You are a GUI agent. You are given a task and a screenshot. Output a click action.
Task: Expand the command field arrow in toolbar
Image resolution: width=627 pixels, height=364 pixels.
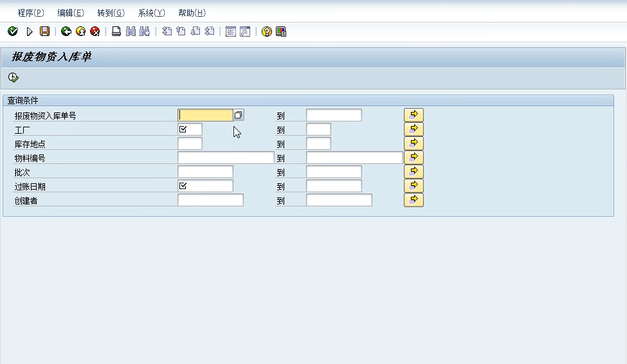pyautogui.click(x=29, y=32)
